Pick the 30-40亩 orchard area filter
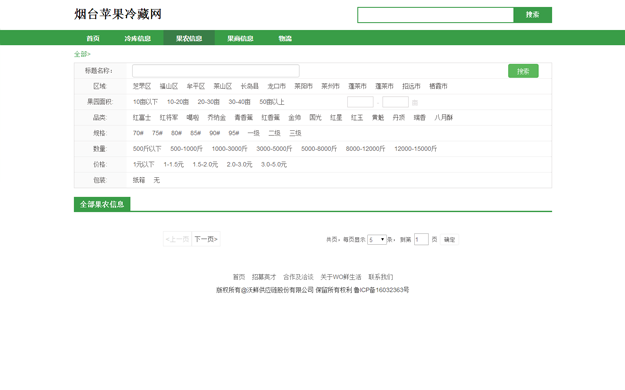Screen dimensions: 625x390 [x=239, y=102]
